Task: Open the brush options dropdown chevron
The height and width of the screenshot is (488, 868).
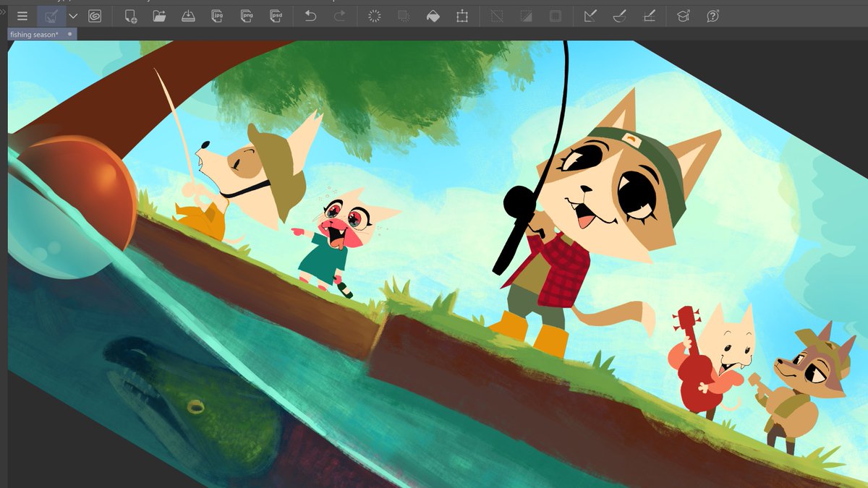Action: coord(73,14)
